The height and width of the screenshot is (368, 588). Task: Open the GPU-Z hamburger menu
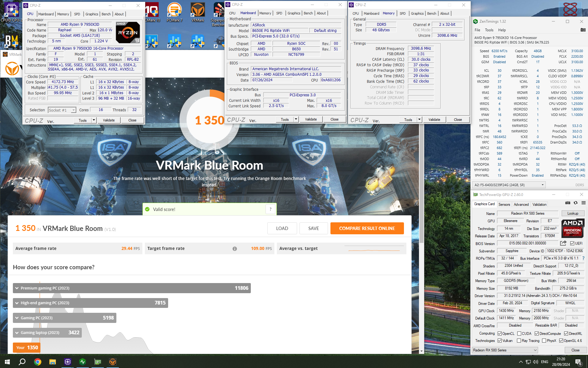pyautogui.click(x=583, y=203)
